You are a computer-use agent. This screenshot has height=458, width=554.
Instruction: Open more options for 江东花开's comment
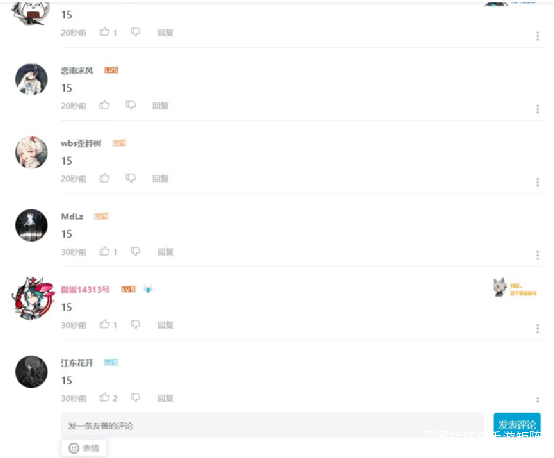point(537,400)
